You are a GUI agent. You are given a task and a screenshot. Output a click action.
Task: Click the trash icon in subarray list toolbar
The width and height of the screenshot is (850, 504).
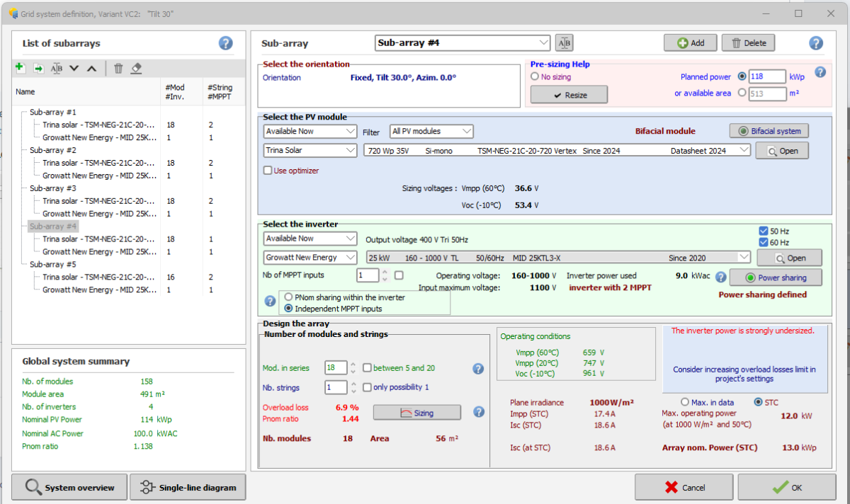click(118, 68)
